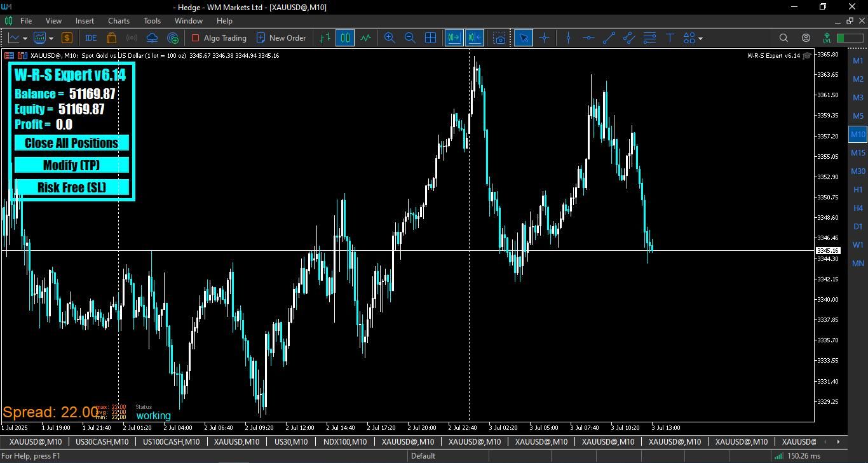Open the search magnifier icon
The image size is (868, 463).
tap(783, 38)
